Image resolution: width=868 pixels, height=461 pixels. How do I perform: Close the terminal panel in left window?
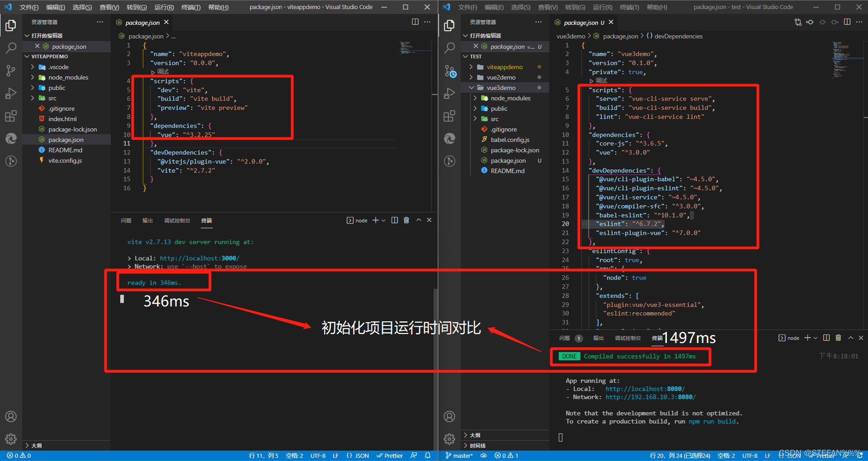429,220
